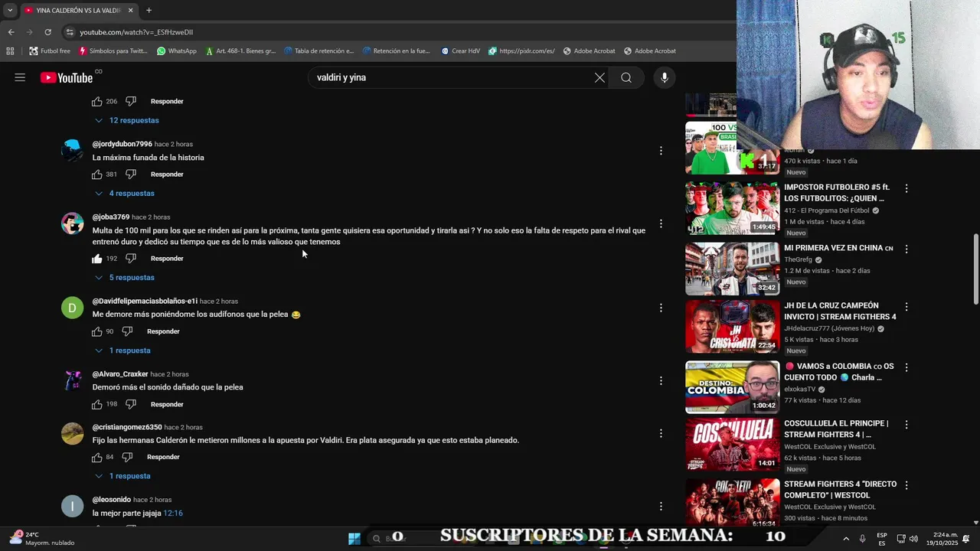The width and height of the screenshot is (980, 551).
Task: Open the Stream Fighters 4 Directo Completo thumbnail
Action: (x=732, y=504)
